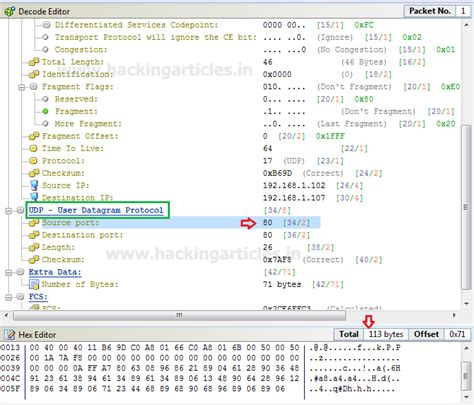Click the Fragment Flags node icon
This screenshot has width=474, height=405.
33,87
